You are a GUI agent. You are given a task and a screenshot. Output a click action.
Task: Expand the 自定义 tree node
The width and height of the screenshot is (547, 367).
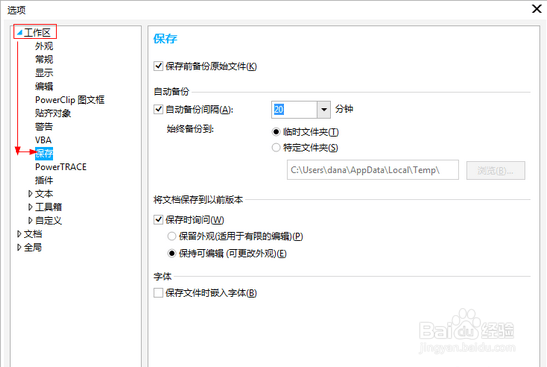(30, 220)
